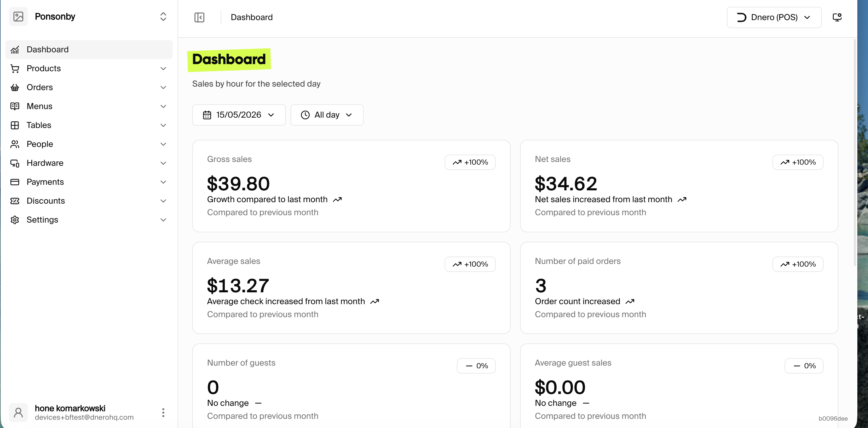The image size is (868, 428).
Task: Expand the Payments section chevron
Action: tap(163, 182)
